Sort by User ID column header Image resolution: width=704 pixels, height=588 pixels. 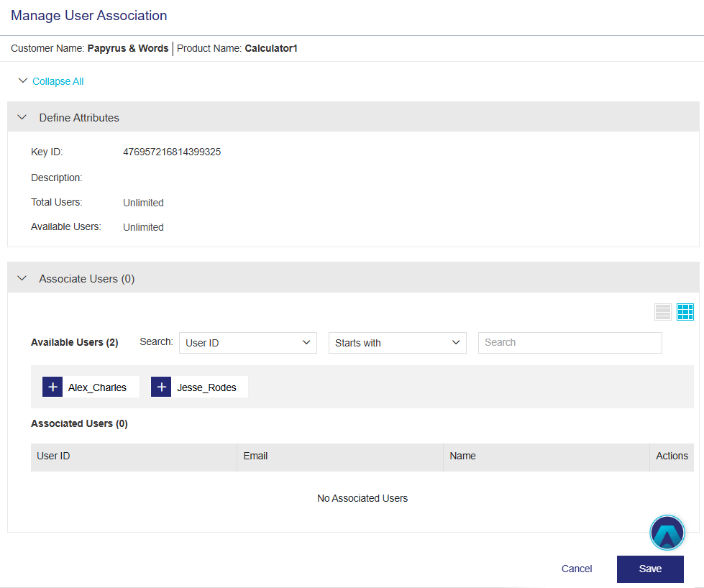[x=53, y=456]
